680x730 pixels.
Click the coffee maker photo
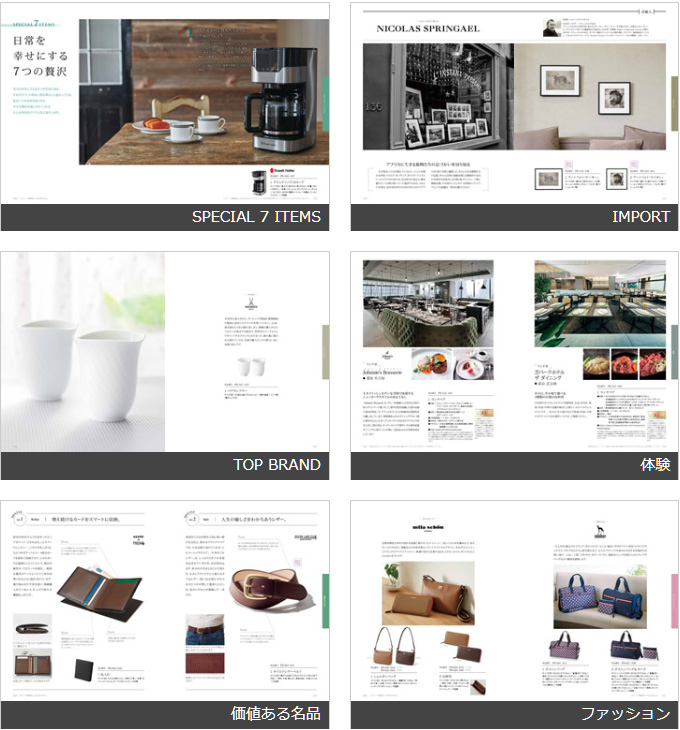[x=204, y=92]
